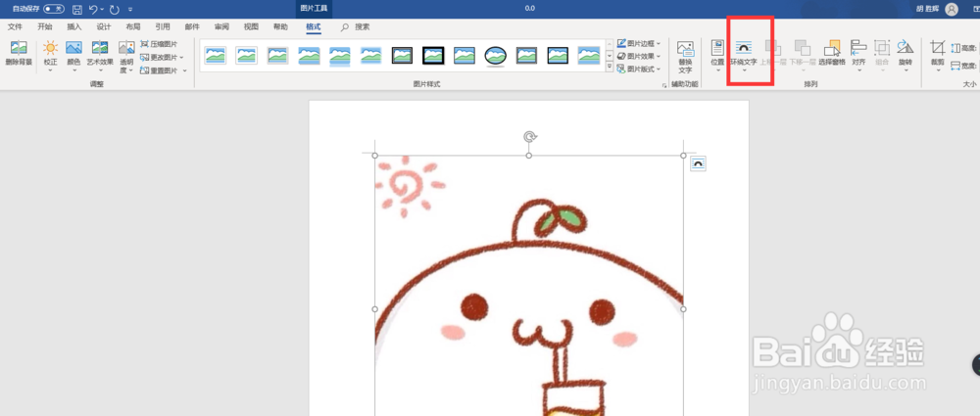Click the picture's top-left corner handle

point(375,156)
